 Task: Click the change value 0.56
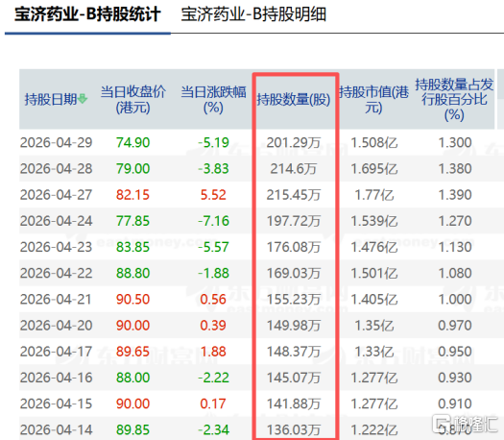(x=213, y=299)
